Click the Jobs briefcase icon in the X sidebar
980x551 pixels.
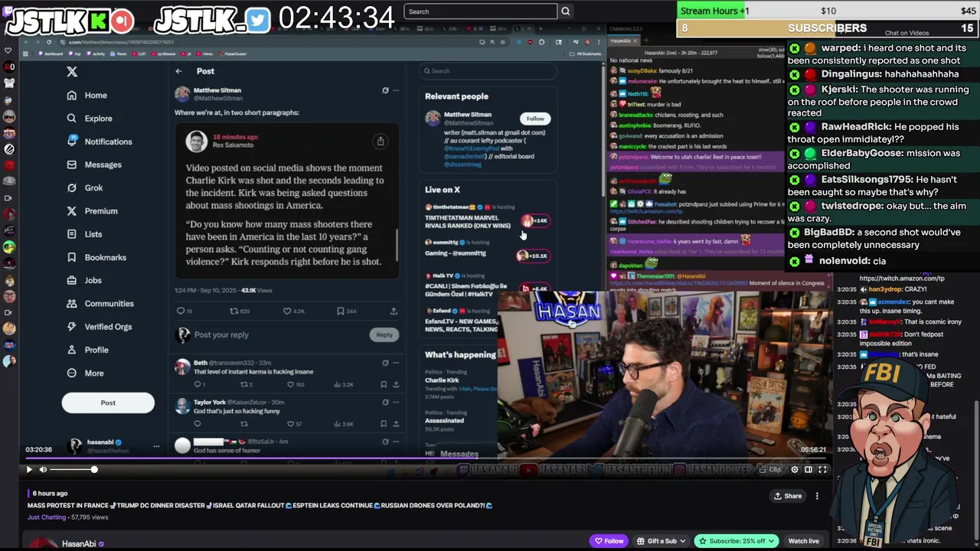pyautogui.click(x=72, y=280)
